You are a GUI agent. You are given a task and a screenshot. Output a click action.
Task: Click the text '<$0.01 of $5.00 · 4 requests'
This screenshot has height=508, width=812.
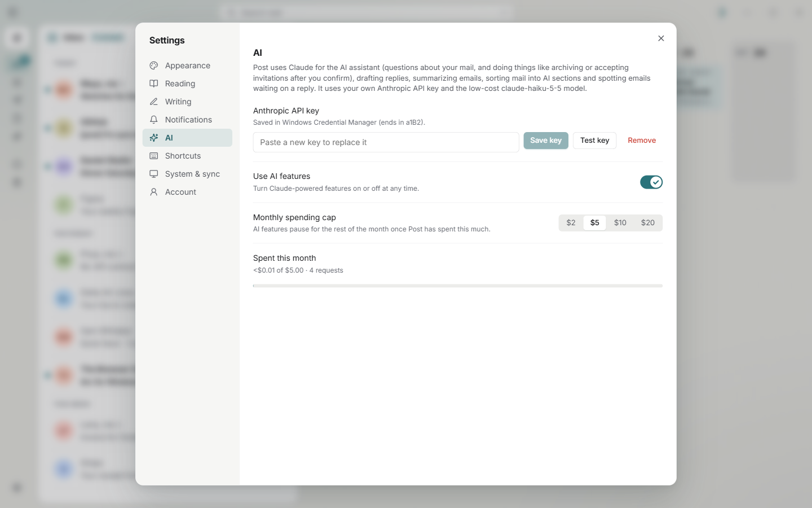[298, 270]
